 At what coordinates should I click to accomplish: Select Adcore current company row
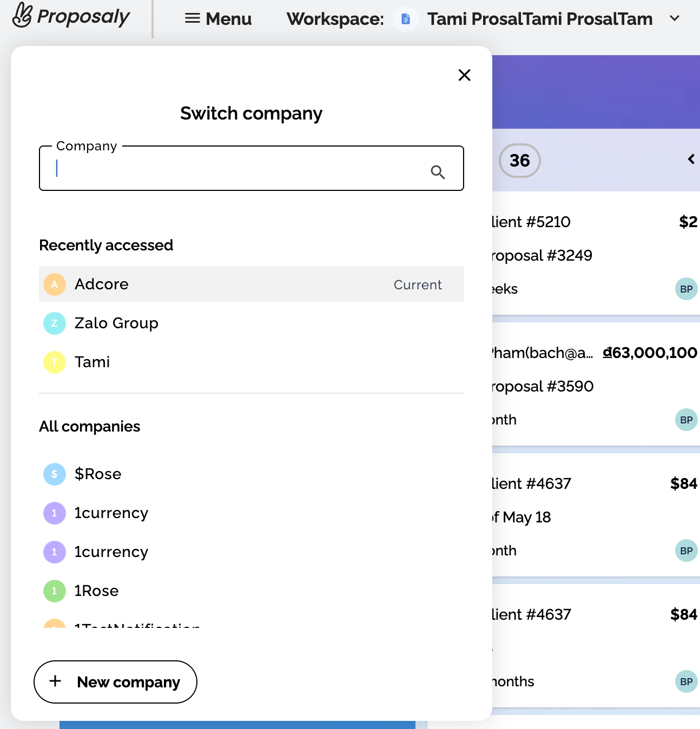(x=252, y=284)
